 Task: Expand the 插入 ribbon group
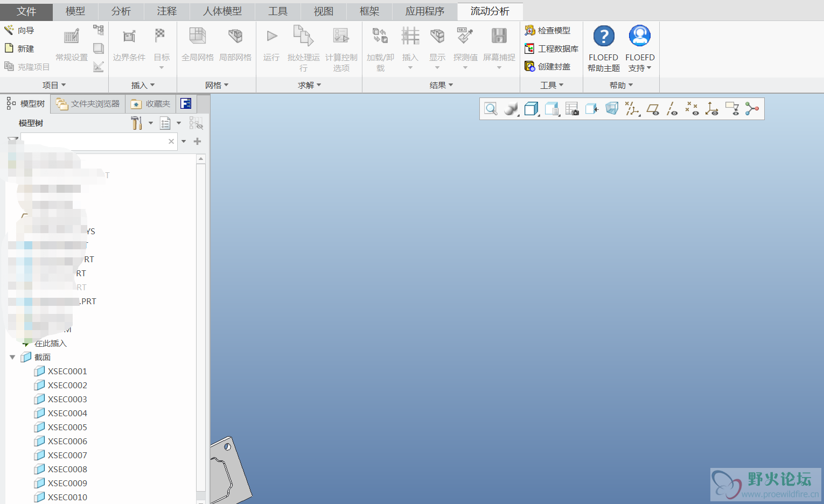coord(143,85)
